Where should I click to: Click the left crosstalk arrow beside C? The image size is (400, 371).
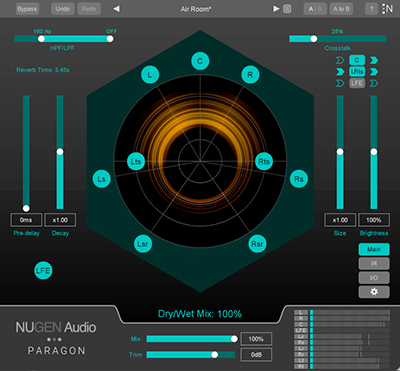click(340, 60)
